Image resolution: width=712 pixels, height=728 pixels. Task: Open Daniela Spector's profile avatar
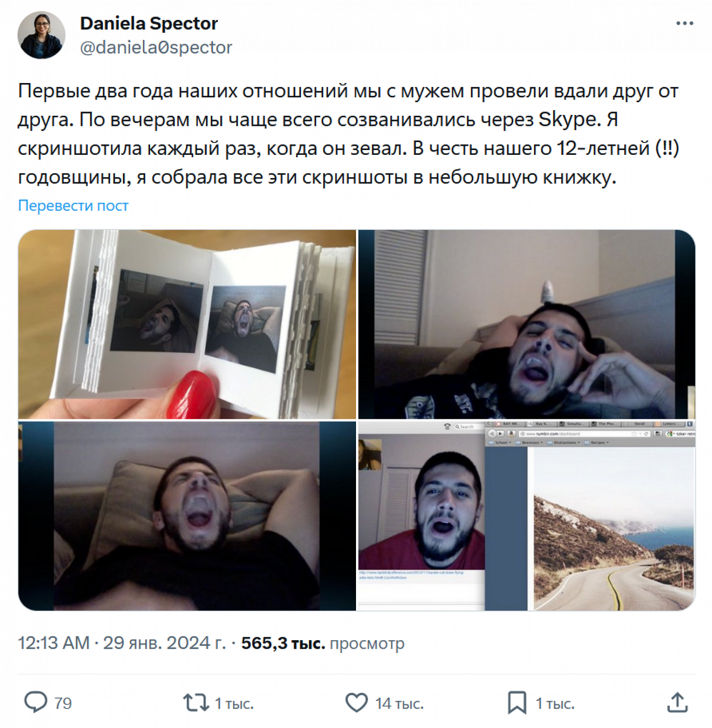41,35
